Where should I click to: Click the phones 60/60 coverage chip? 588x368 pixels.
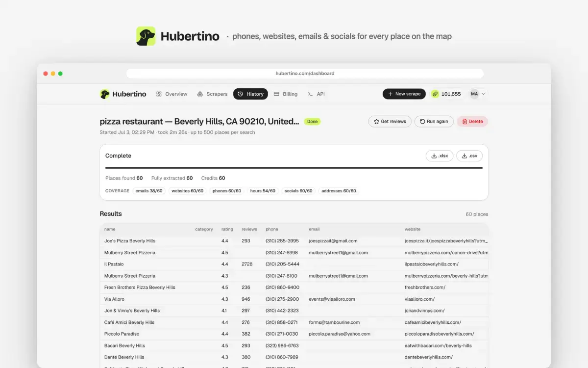coord(227,191)
